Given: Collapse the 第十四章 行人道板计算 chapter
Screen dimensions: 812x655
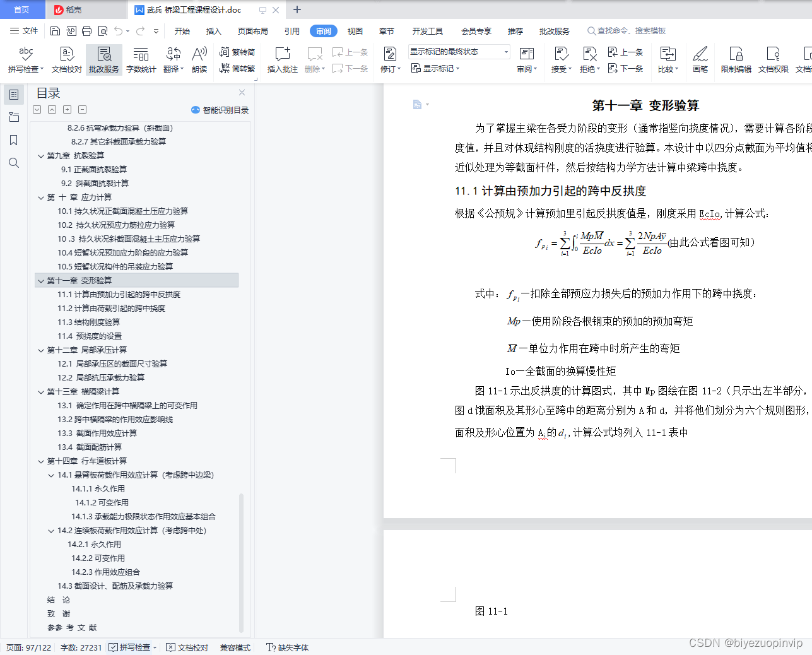Looking at the screenshot, I should pyautogui.click(x=41, y=461).
